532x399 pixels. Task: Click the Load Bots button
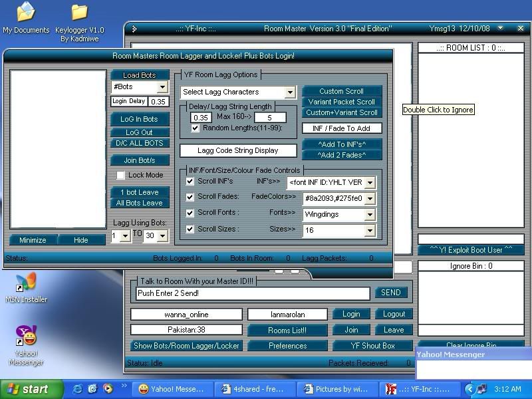click(140, 75)
